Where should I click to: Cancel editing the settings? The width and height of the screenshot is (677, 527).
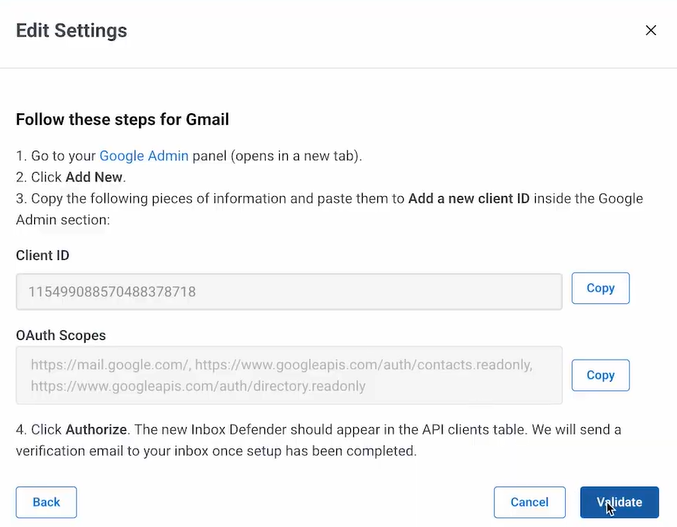pos(529,502)
